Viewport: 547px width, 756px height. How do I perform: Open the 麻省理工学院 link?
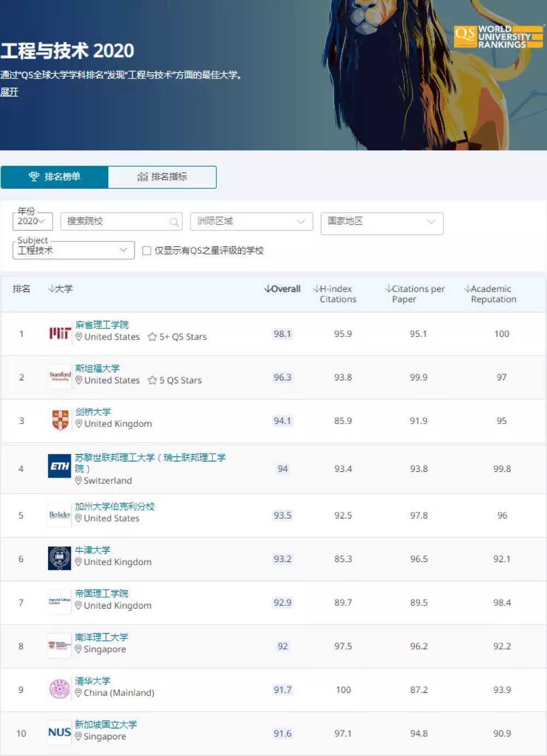coord(102,325)
